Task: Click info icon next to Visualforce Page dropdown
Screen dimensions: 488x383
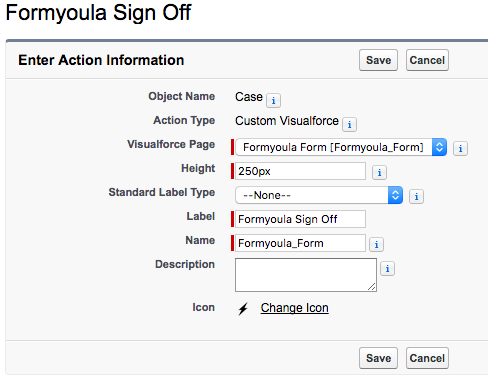Action: click(x=460, y=148)
